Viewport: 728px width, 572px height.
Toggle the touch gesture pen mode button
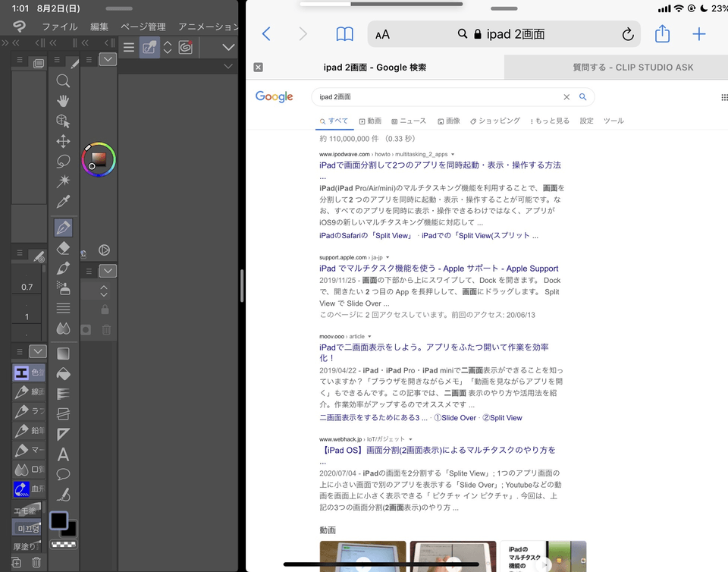tap(149, 47)
